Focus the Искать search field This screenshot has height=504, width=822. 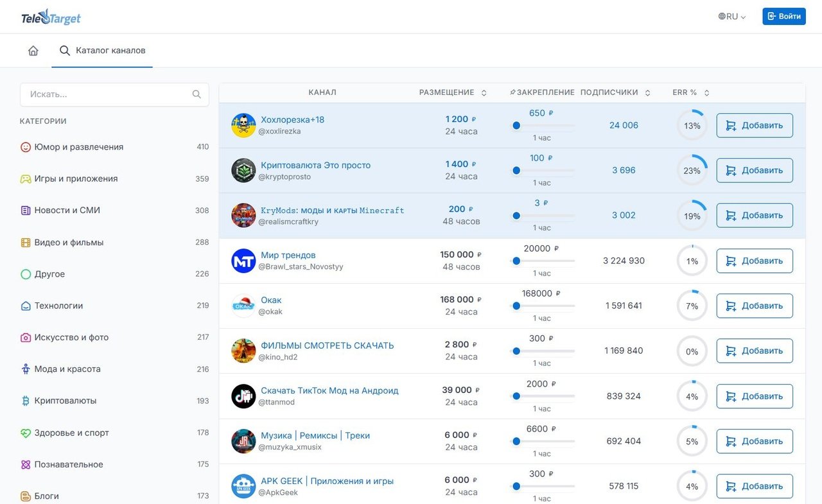click(114, 94)
